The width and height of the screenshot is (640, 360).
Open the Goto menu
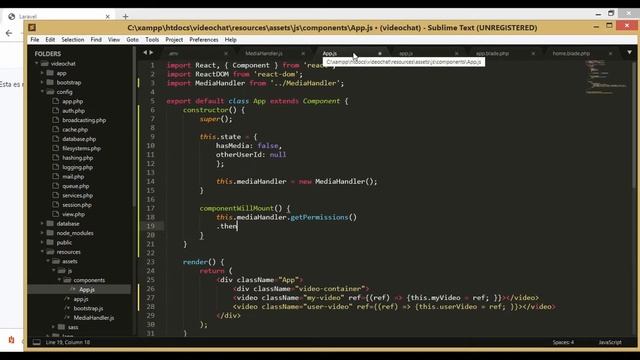(132, 40)
